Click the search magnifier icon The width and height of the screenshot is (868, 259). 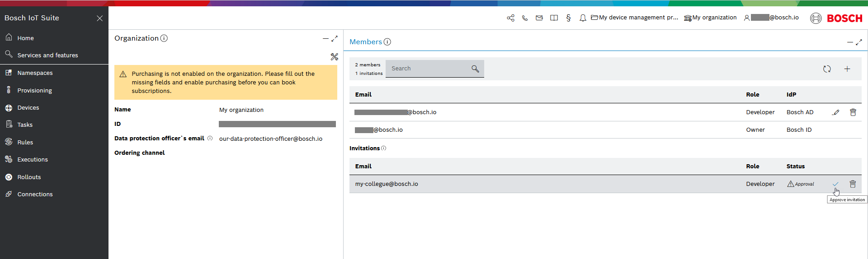click(x=475, y=69)
